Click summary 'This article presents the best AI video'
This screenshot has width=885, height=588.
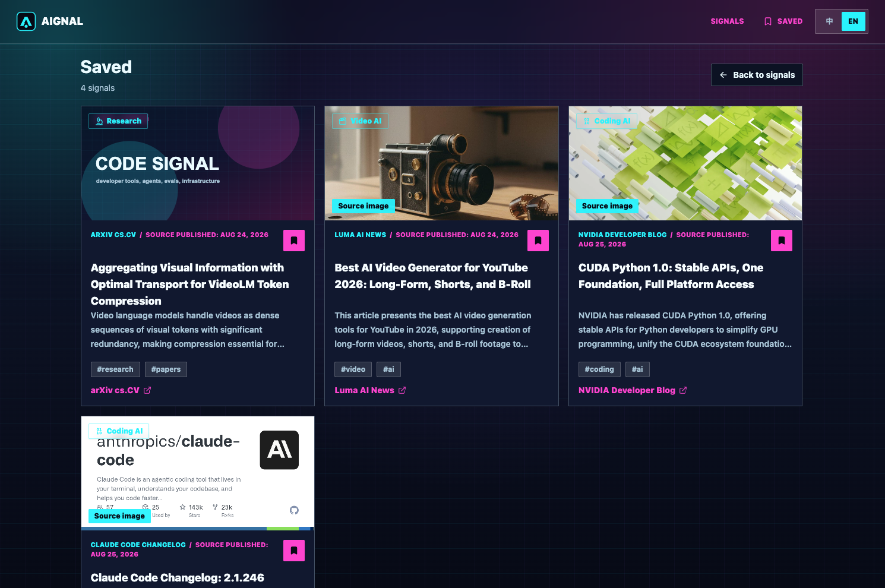(433, 330)
